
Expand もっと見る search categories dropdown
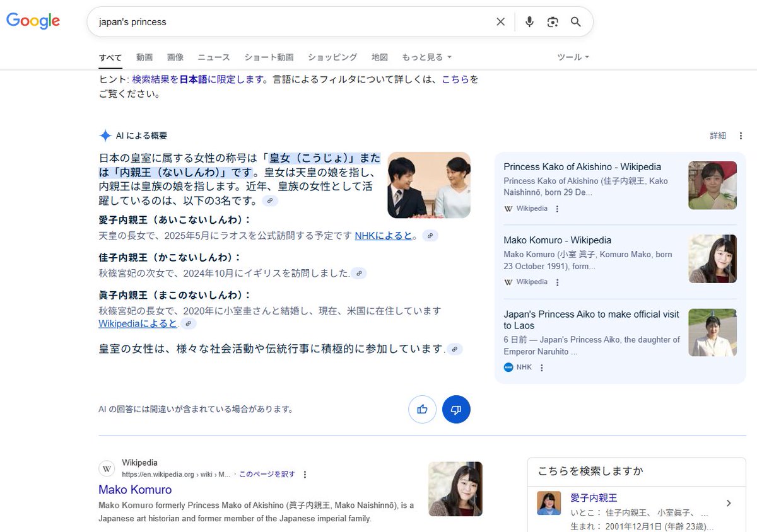point(426,57)
